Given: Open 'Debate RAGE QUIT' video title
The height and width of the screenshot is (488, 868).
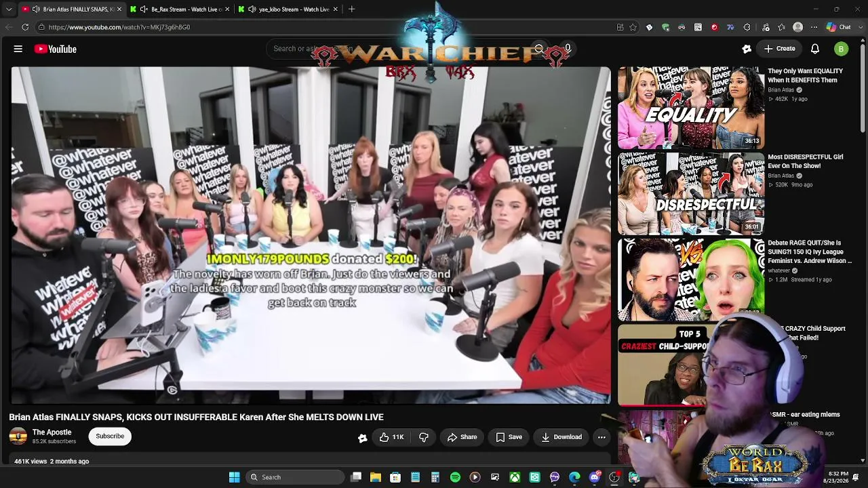Looking at the screenshot, I should pos(810,251).
